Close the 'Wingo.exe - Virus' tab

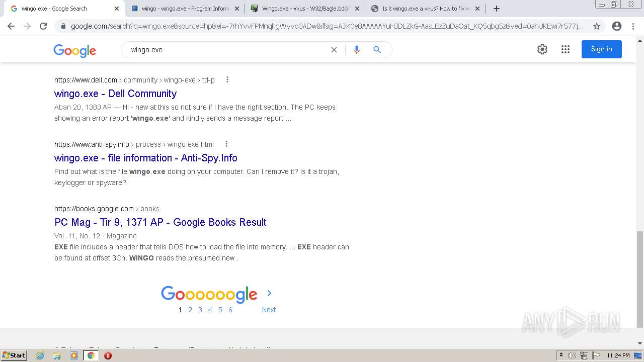click(357, 9)
